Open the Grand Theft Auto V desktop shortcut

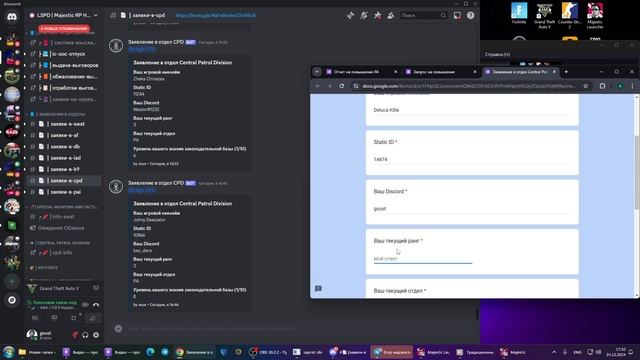pyautogui.click(x=544, y=16)
